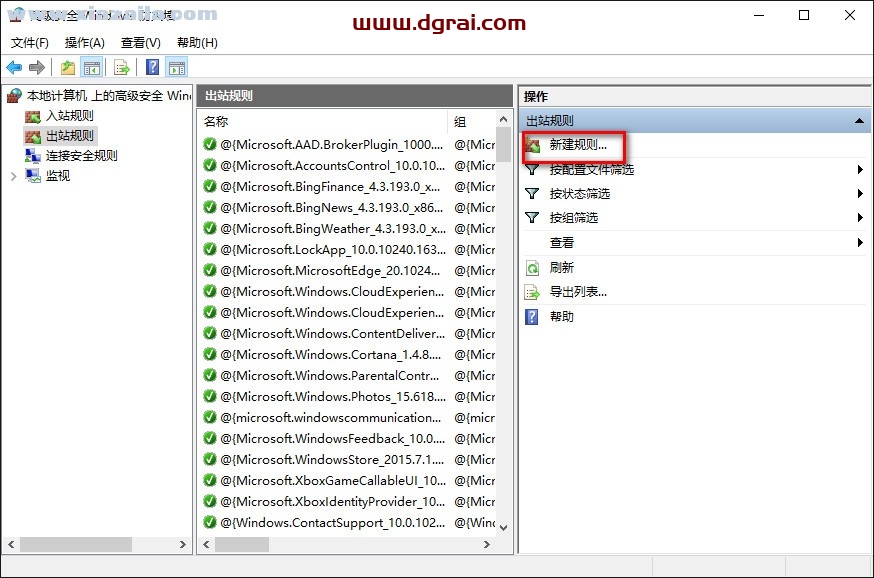874x578 pixels.
Task: Click the funnel icon beside 按配置文件筛选
Action: (532, 169)
